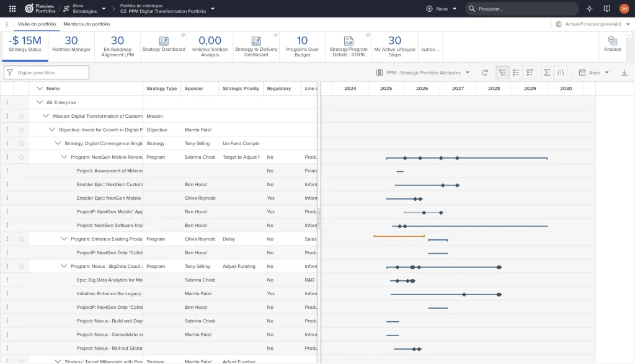The image size is (635, 364).
Task: Toggle star on Strategy: Digital Convergence row
Action: 22,143
